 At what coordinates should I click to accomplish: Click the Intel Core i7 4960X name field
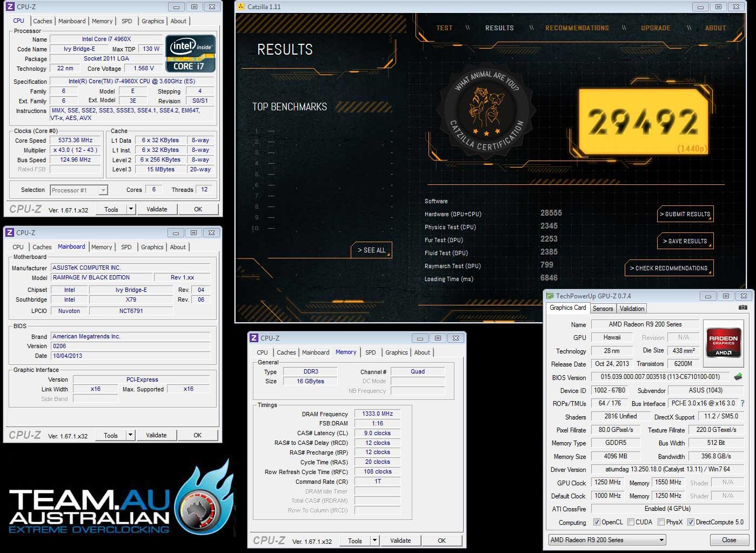(x=106, y=39)
